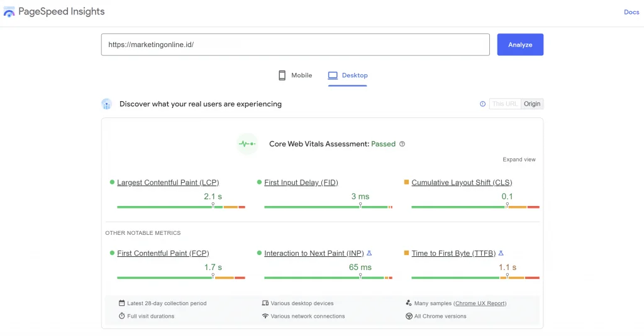Click the PageSpeed Insights logo icon
The width and height of the screenshot is (644, 336).
tap(9, 12)
